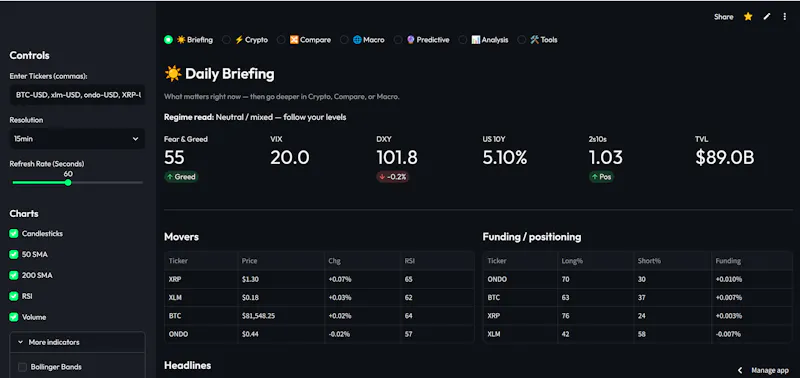Click the 5.10% US 10Y value

(x=505, y=158)
